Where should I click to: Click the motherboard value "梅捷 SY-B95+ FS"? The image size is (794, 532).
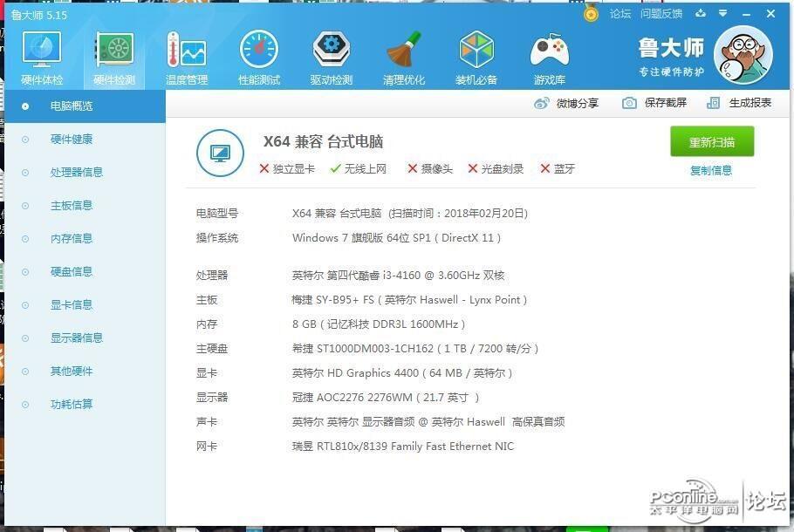click(332, 300)
